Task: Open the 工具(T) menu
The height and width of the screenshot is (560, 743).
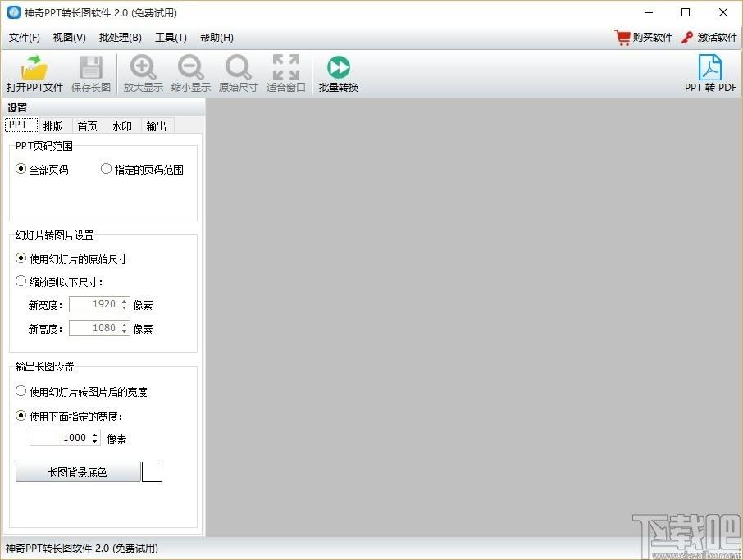Action: [x=171, y=38]
